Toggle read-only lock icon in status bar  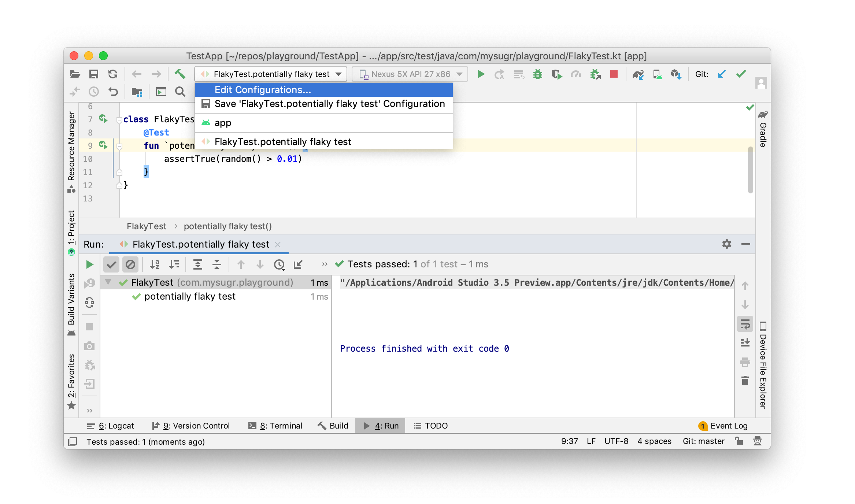click(739, 441)
